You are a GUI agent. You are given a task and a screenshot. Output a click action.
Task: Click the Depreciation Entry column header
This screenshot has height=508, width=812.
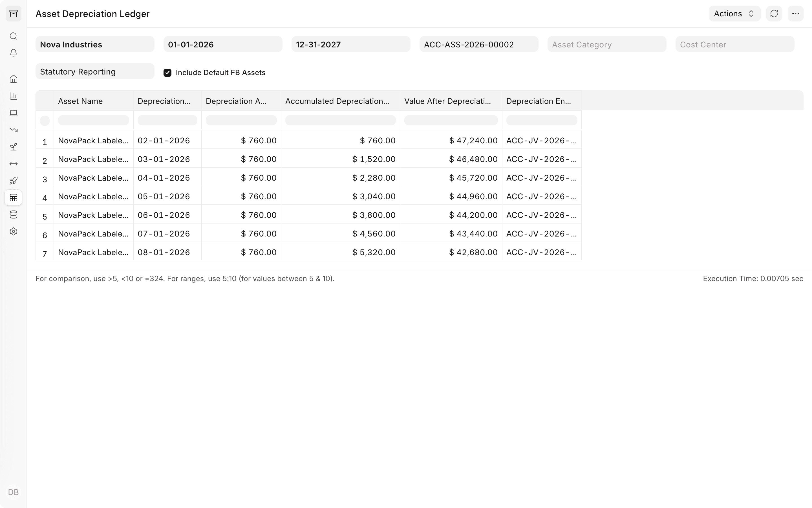click(542, 101)
